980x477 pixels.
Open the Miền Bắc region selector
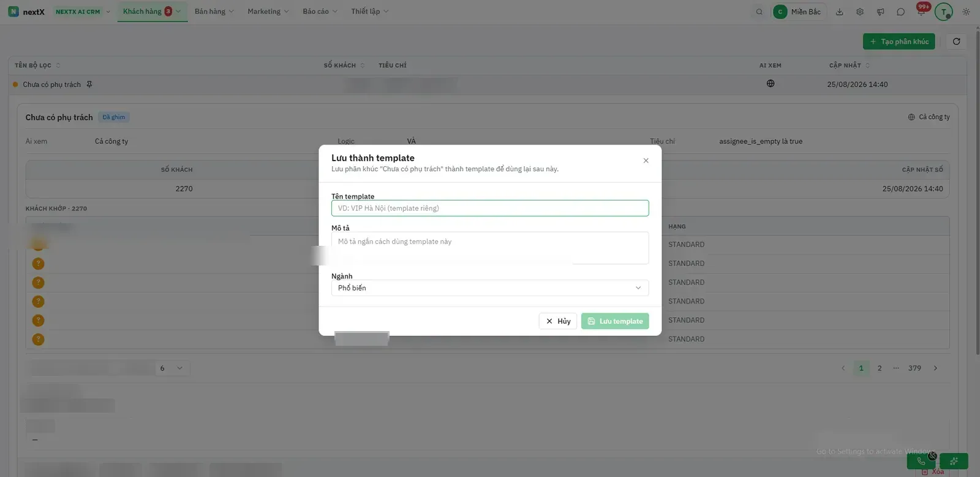pyautogui.click(x=799, y=12)
